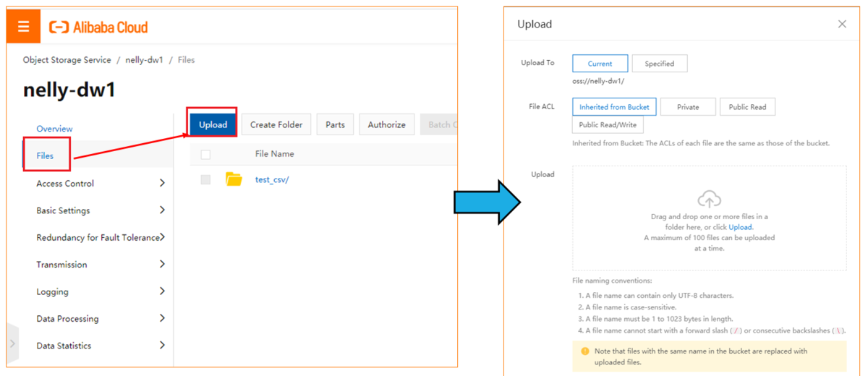Click the File Name column header
868x376 pixels.
(274, 154)
